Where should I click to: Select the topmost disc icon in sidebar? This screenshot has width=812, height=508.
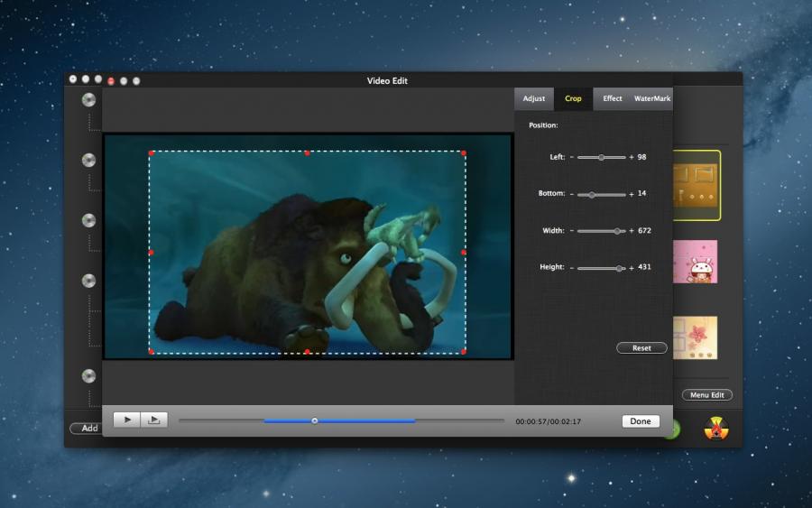pos(88,99)
